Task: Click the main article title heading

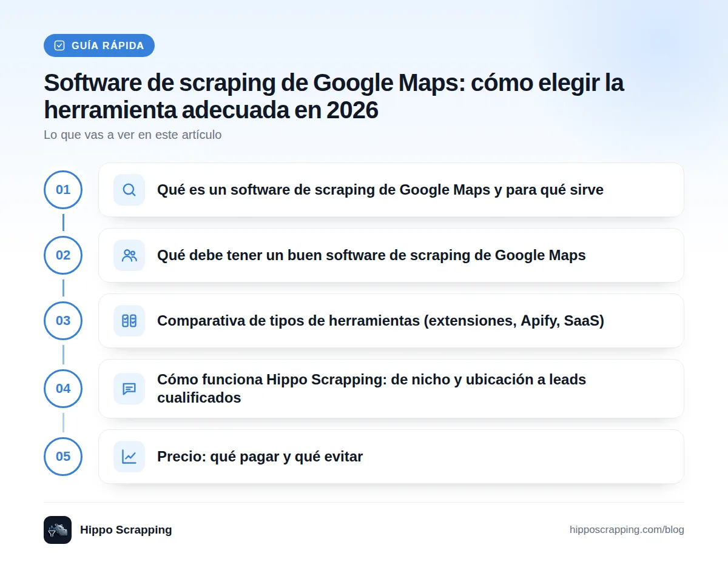Action: tap(334, 96)
